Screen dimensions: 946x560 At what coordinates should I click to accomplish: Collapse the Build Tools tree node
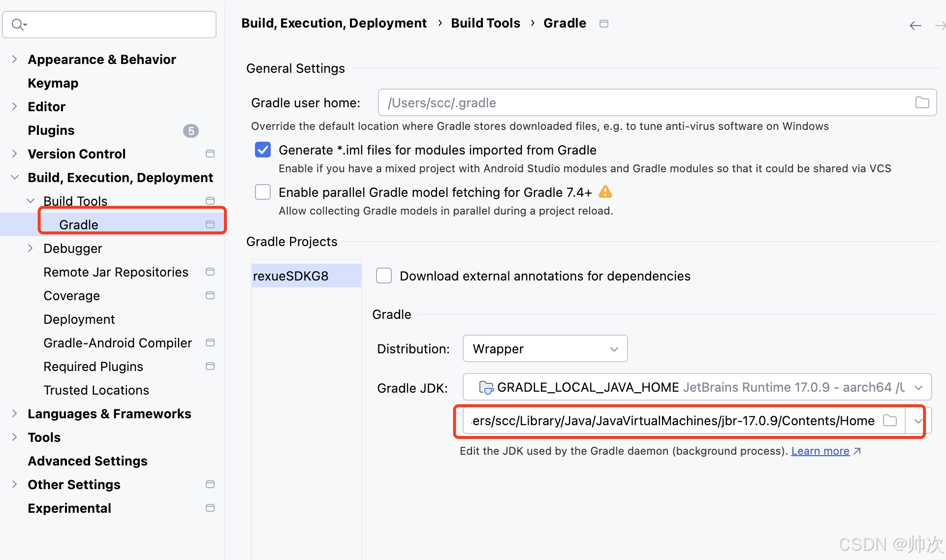[31, 201]
